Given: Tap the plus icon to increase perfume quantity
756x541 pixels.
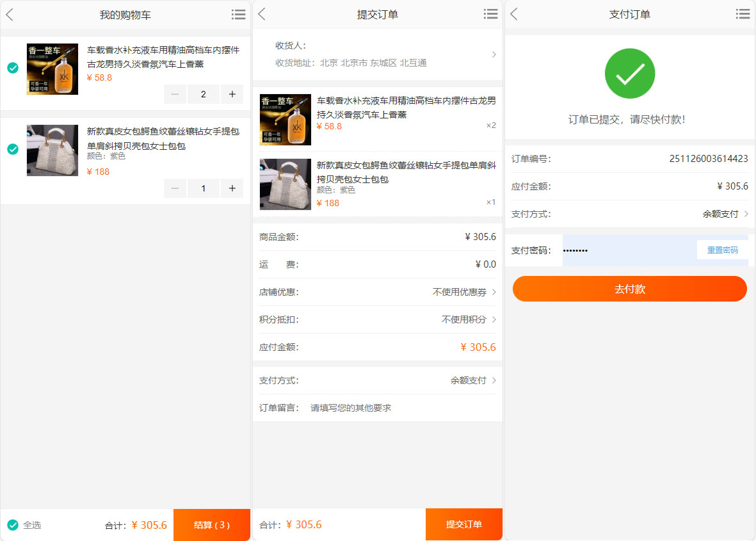Looking at the screenshot, I should pos(232,93).
